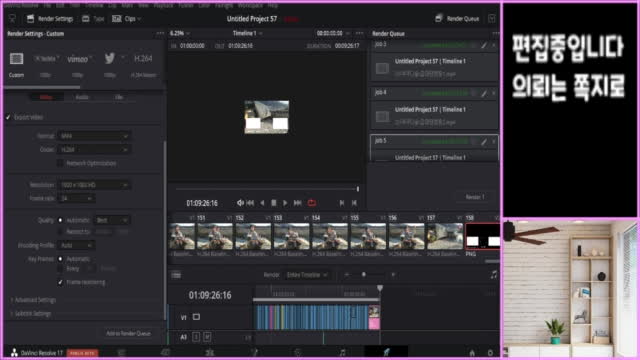Click the Twitter render preset icon
Viewport: 640px width, 360px height.
coord(109,58)
